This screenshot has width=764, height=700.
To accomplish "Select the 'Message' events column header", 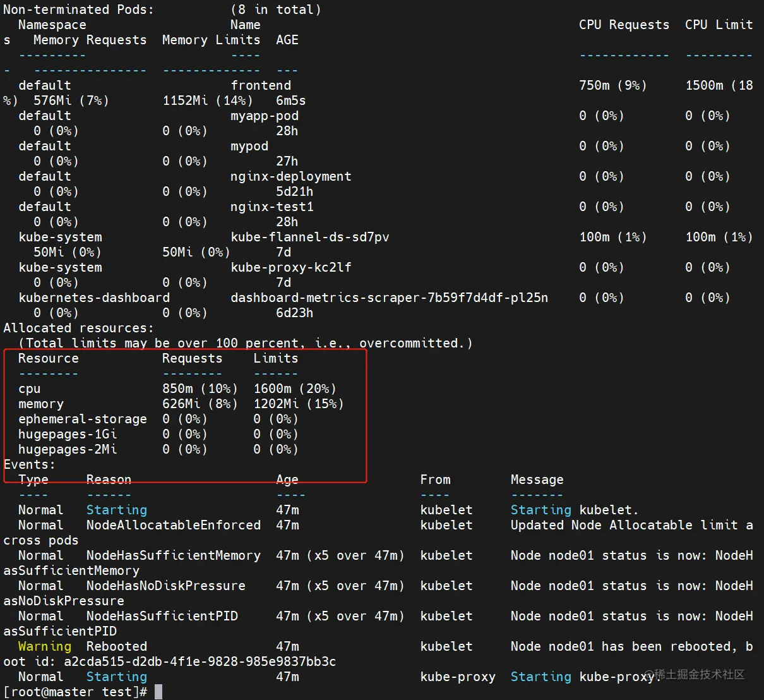I will coord(537,480).
